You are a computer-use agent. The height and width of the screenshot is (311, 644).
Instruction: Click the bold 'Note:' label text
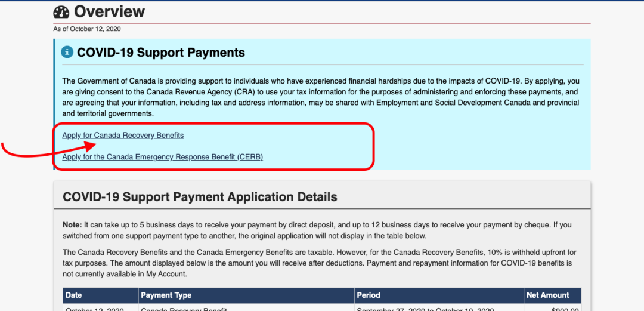pos(72,225)
